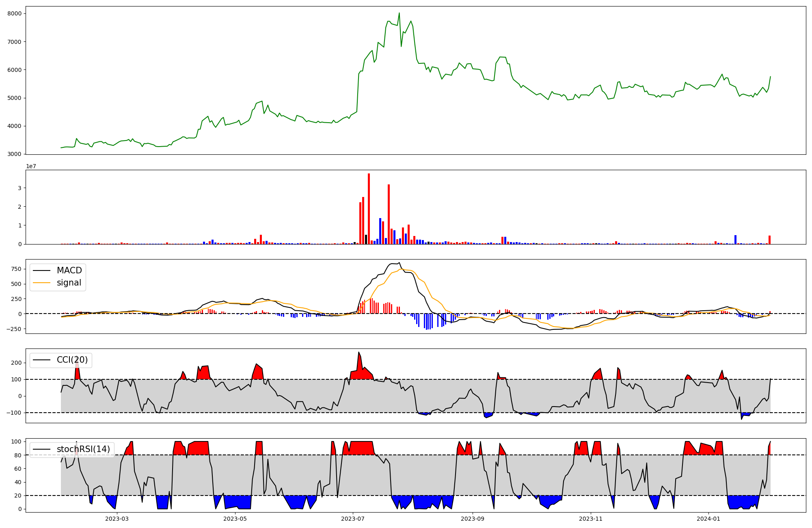
Task: Click the MACD legend label
Action: [x=69, y=270]
